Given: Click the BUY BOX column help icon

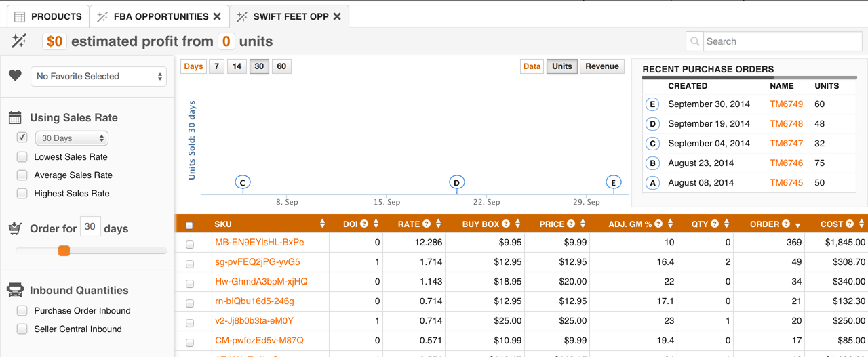Looking at the screenshot, I should [506, 224].
